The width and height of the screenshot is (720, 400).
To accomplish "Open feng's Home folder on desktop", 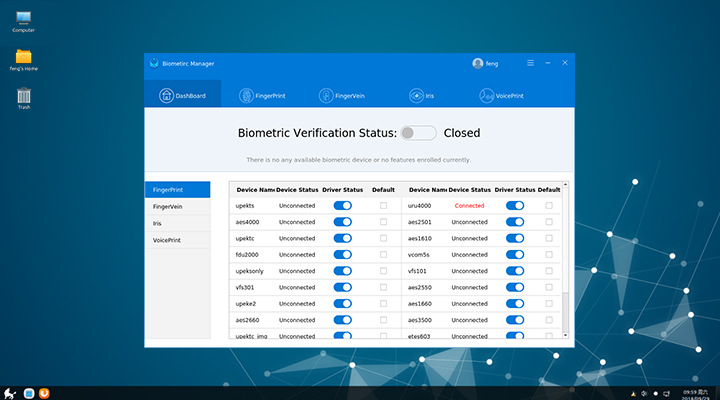I will [x=23, y=56].
